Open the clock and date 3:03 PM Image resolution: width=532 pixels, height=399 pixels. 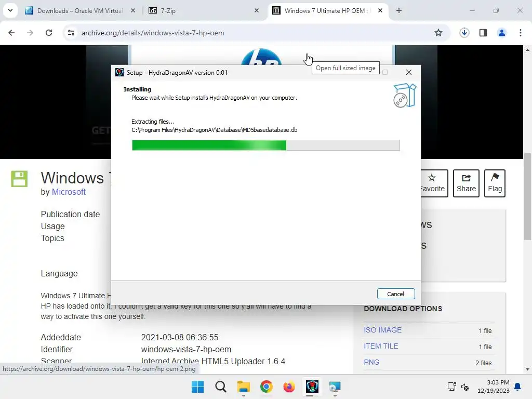tap(494, 387)
